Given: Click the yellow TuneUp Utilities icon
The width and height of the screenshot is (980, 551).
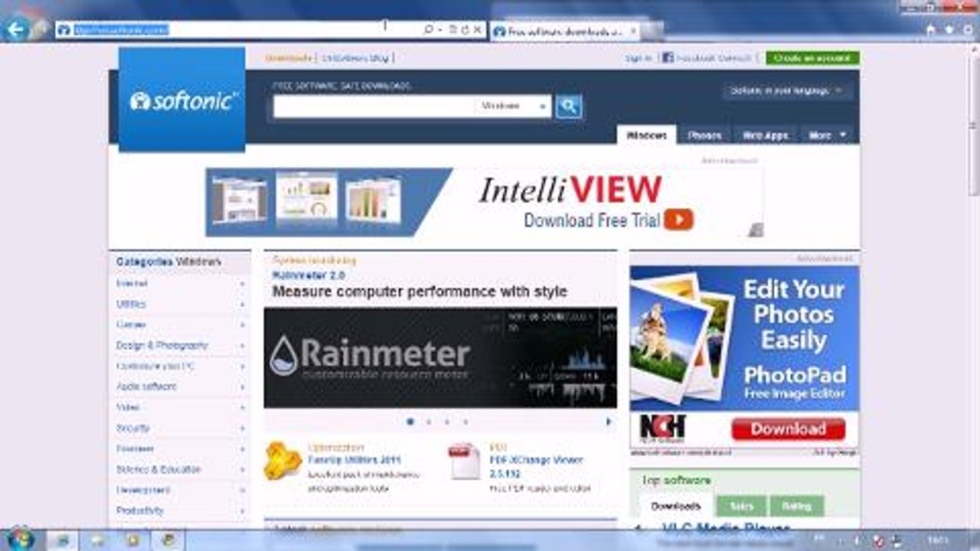Looking at the screenshot, I should tap(283, 461).
